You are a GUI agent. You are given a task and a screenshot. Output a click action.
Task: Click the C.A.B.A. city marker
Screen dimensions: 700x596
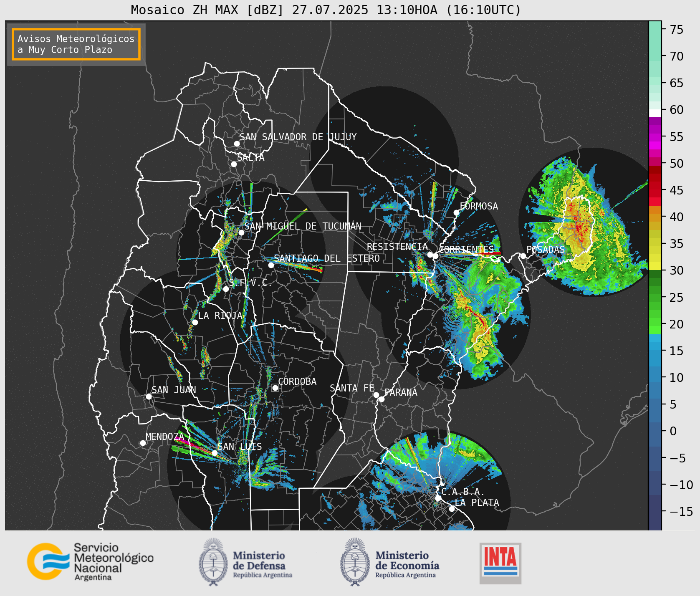point(438,498)
